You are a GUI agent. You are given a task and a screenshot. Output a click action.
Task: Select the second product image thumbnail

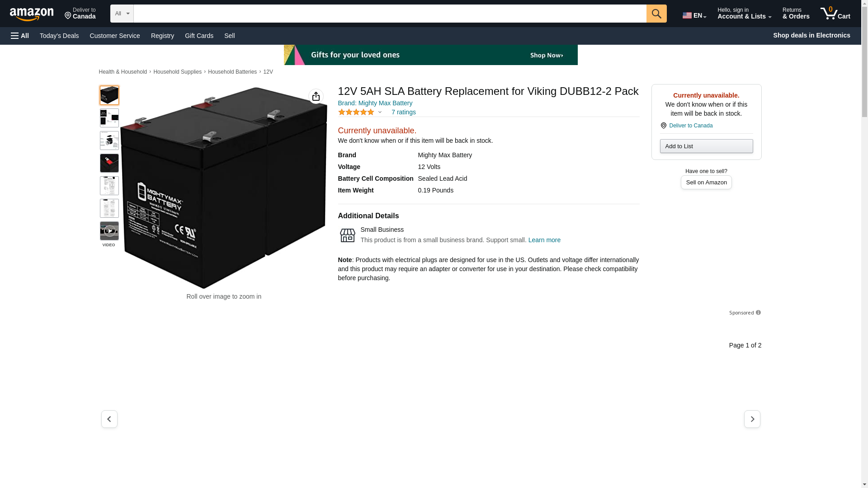[109, 118]
